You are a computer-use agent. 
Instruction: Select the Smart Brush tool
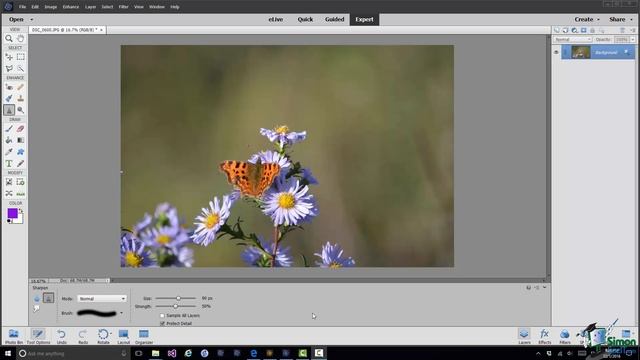tap(9, 98)
